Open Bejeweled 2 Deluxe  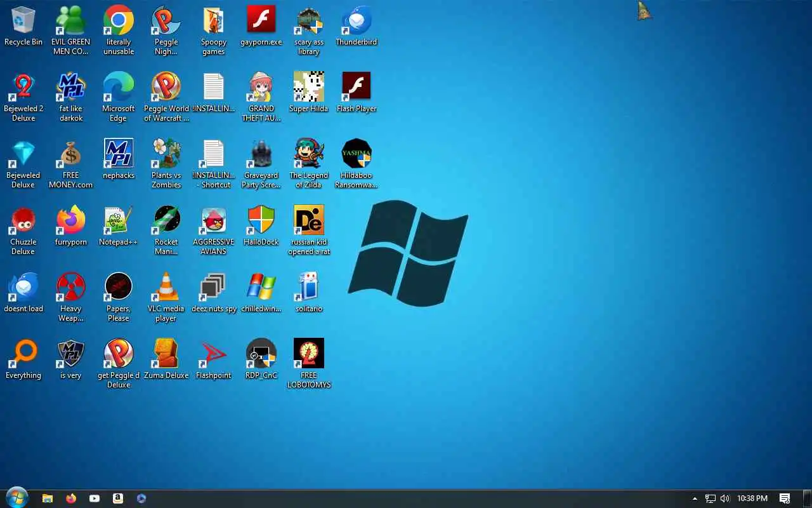click(23, 98)
